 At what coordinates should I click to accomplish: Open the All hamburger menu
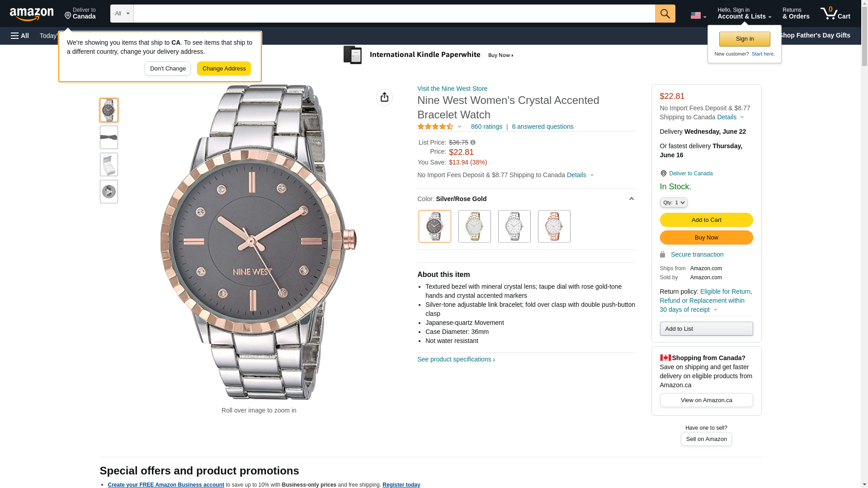(x=20, y=36)
